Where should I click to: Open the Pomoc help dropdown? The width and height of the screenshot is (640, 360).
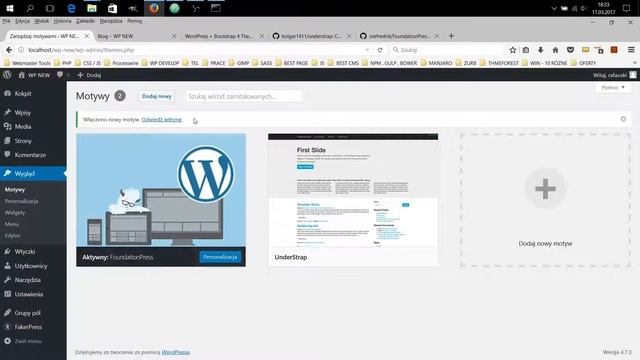click(613, 87)
